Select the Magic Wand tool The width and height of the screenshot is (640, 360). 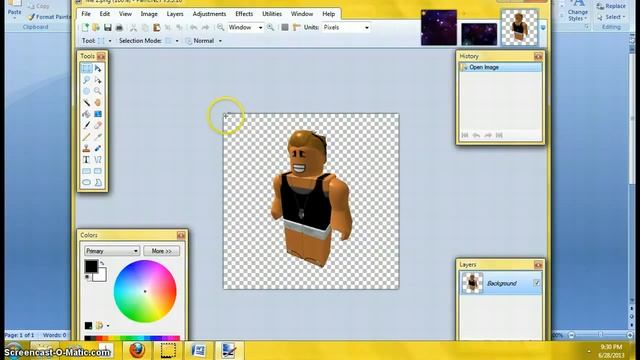(x=87, y=102)
